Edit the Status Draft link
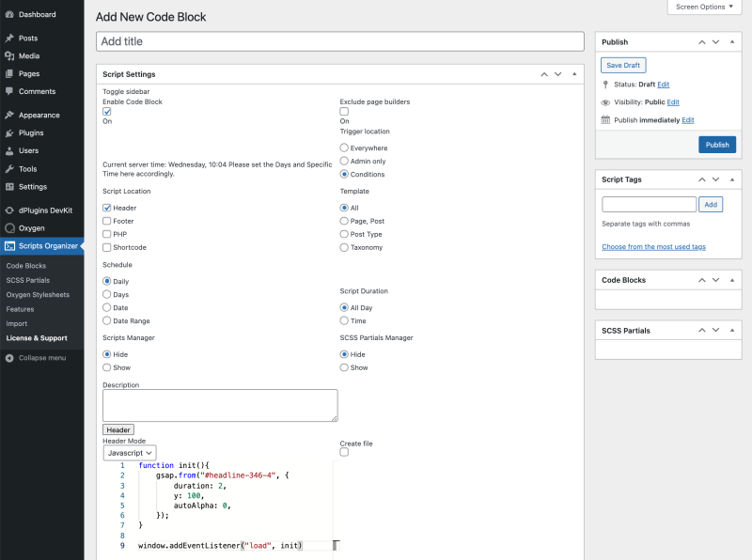 coord(663,85)
